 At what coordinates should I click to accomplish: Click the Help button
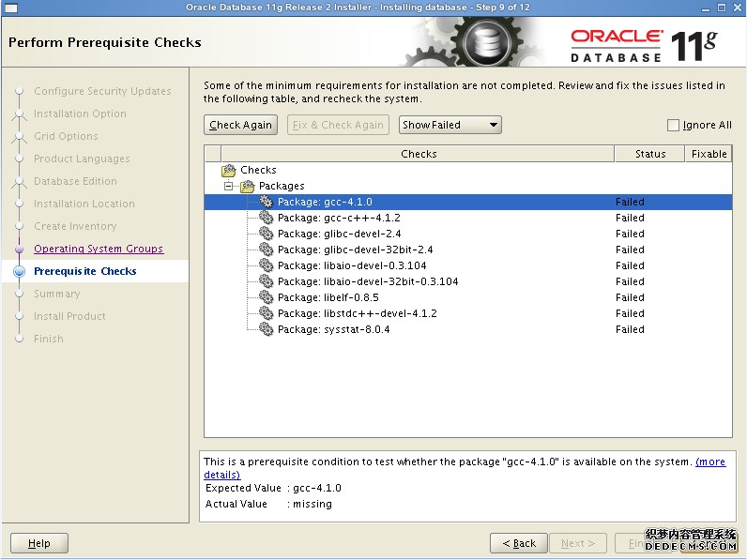[x=39, y=543]
